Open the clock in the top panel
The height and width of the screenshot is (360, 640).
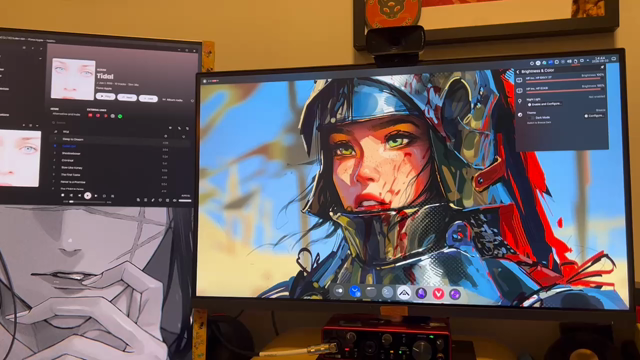pos(601,60)
